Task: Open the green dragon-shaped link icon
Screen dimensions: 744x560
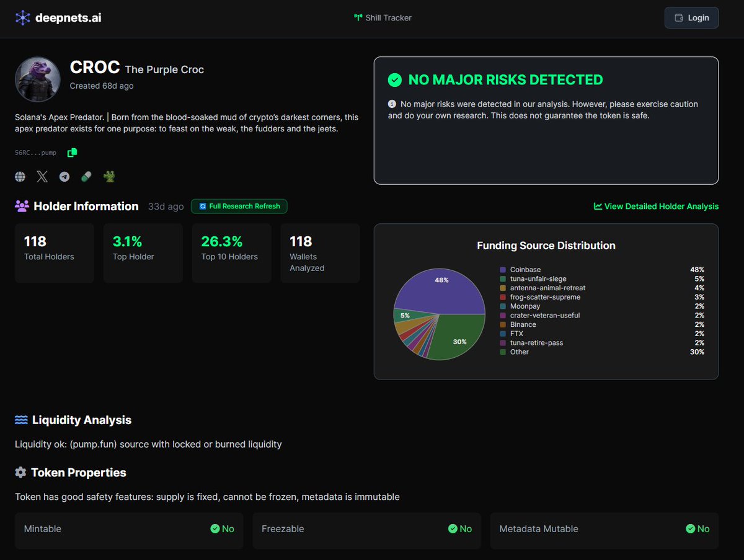Action: click(x=109, y=177)
